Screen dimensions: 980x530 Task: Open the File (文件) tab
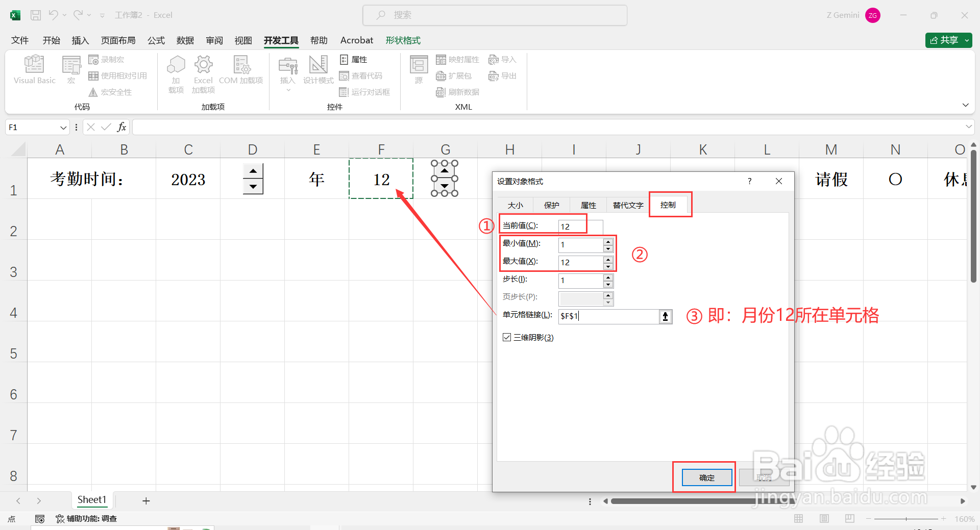(20, 40)
